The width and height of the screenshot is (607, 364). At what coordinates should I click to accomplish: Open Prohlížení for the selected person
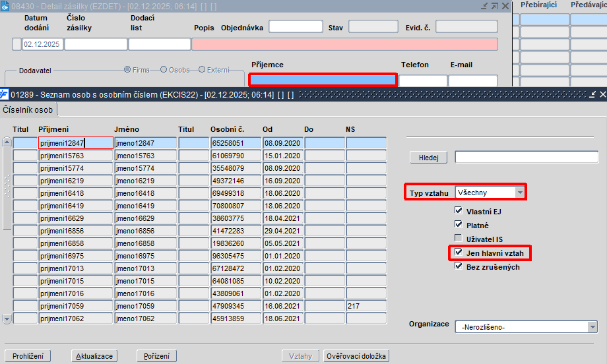pos(28,356)
